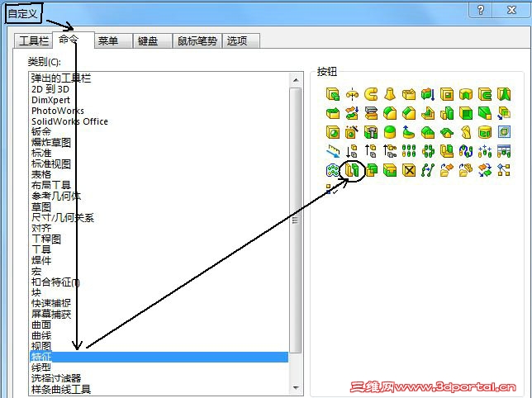Click the circled Split feature icon
Screen dimensions: 532x398
(x=352, y=170)
